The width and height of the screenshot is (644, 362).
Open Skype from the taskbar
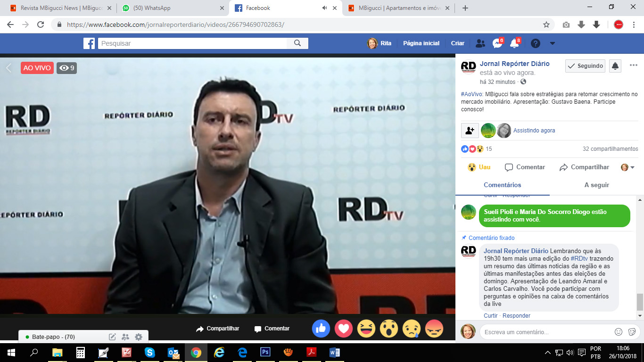click(x=150, y=352)
